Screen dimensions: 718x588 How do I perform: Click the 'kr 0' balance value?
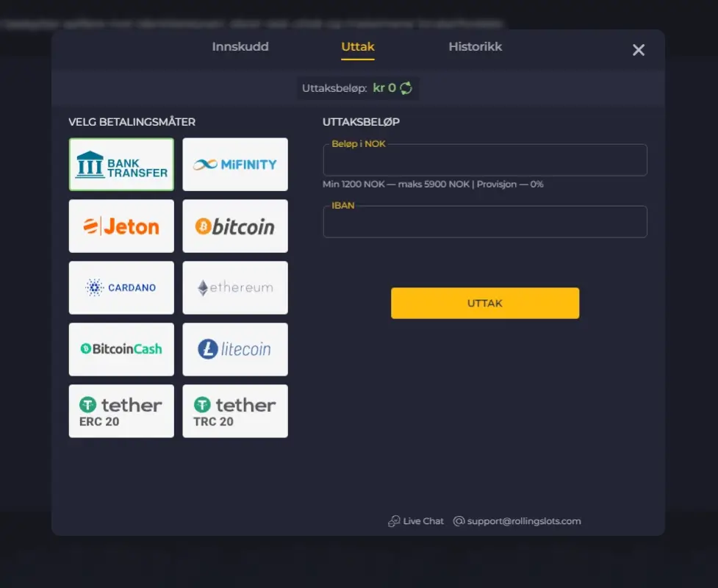click(384, 88)
